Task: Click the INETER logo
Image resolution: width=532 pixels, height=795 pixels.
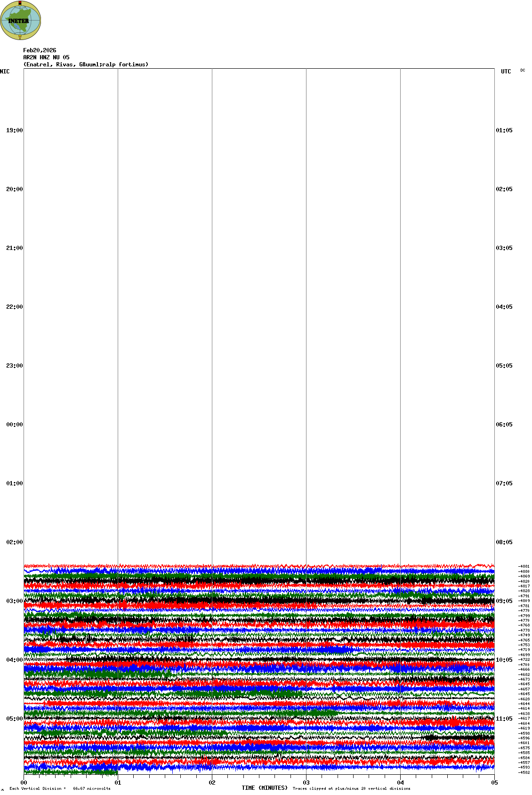Action: tap(20, 20)
